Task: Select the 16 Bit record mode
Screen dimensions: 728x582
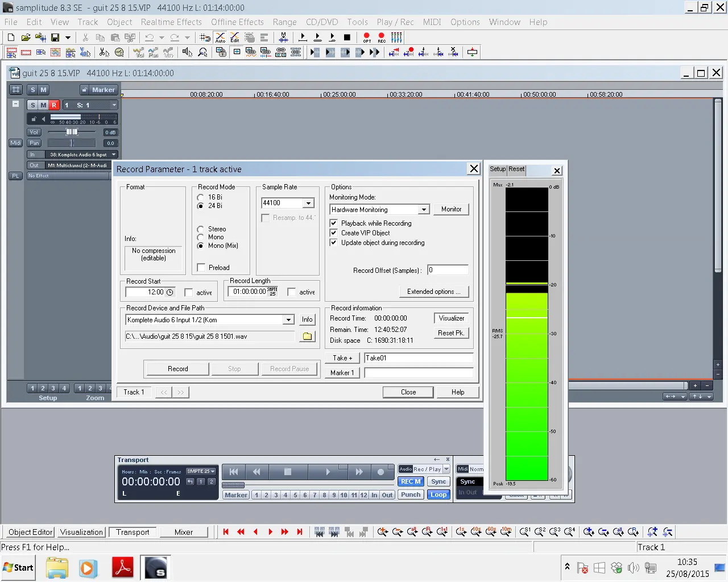Action: pyautogui.click(x=200, y=197)
